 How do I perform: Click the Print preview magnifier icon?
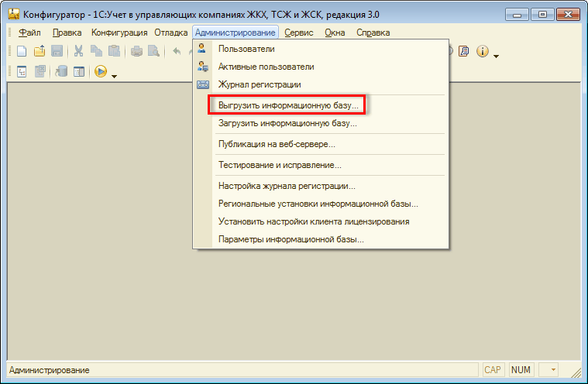[x=153, y=50]
